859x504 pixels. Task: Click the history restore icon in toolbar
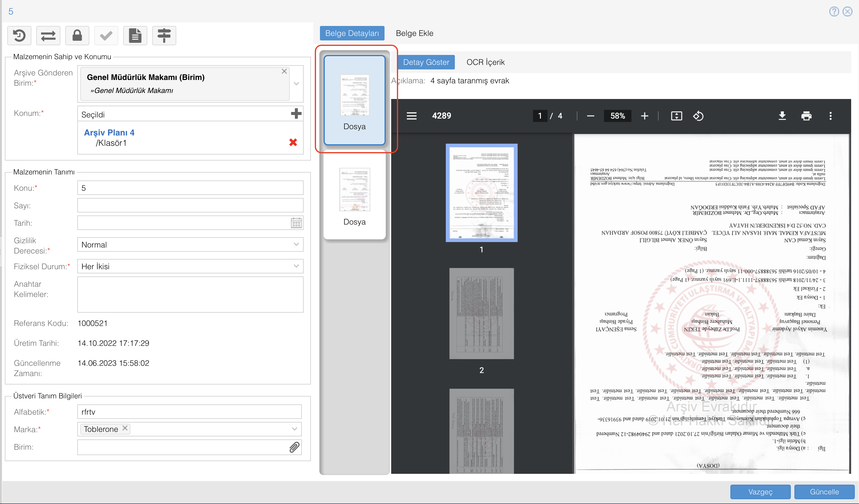(19, 35)
